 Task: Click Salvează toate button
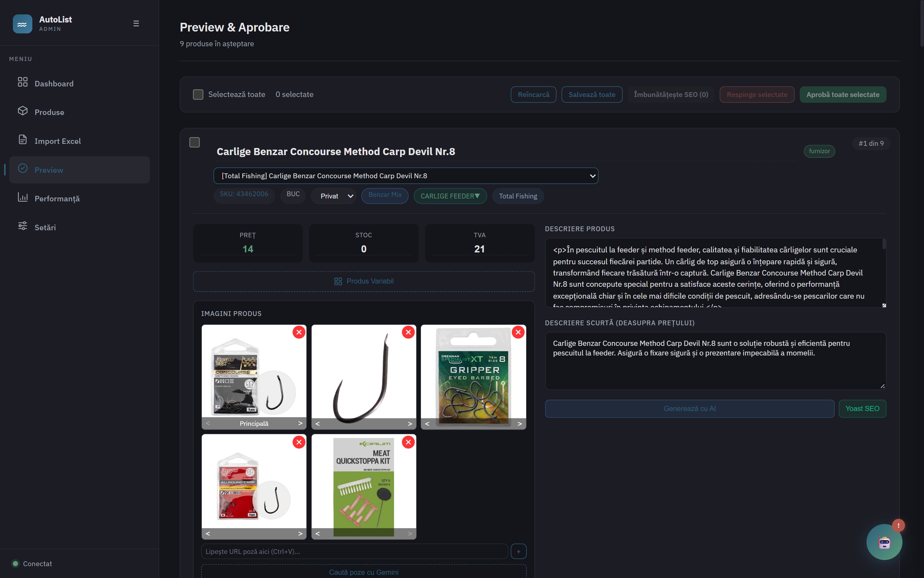[592, 94]
